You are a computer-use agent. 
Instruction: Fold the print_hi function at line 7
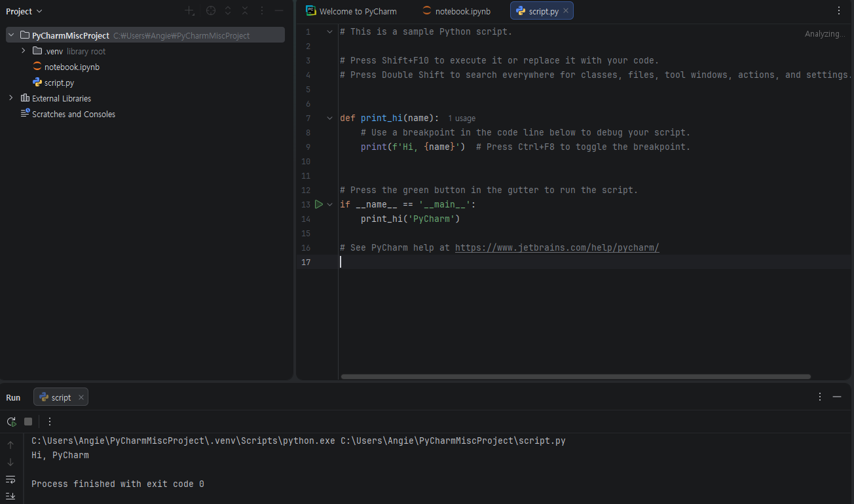click(330, 118)
